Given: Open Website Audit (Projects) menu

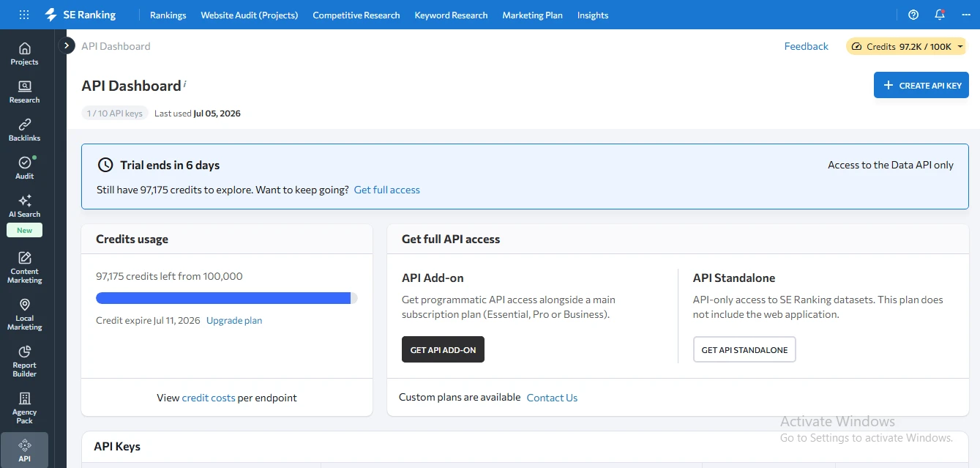Looking at the screenshot, I should click(249, 15).
